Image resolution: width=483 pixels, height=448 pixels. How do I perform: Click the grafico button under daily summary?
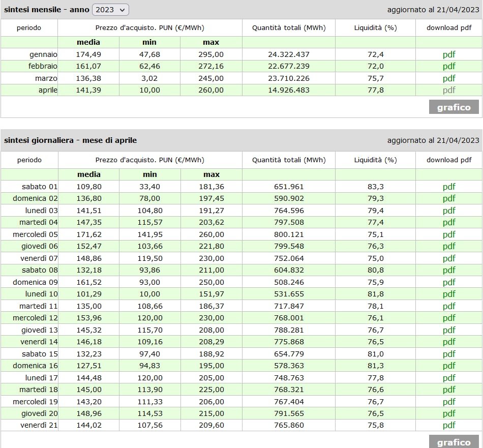click(x=454, y=442)
